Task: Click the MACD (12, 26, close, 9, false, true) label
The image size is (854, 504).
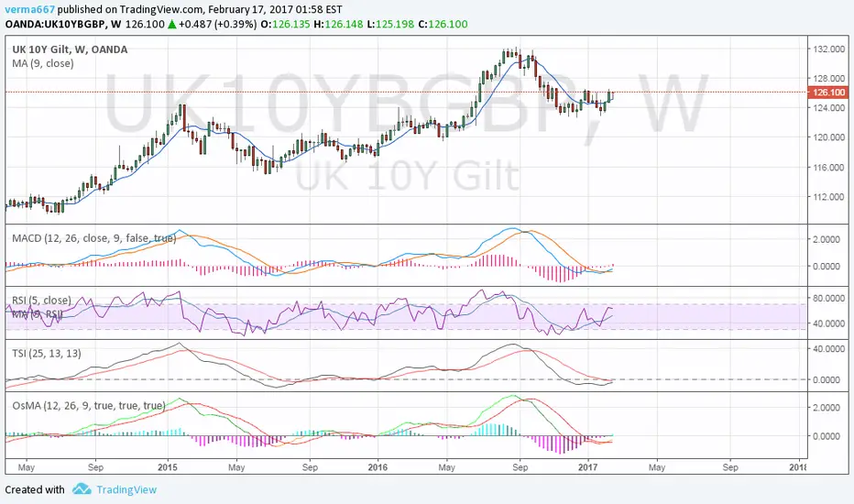Action: point(93,238)
